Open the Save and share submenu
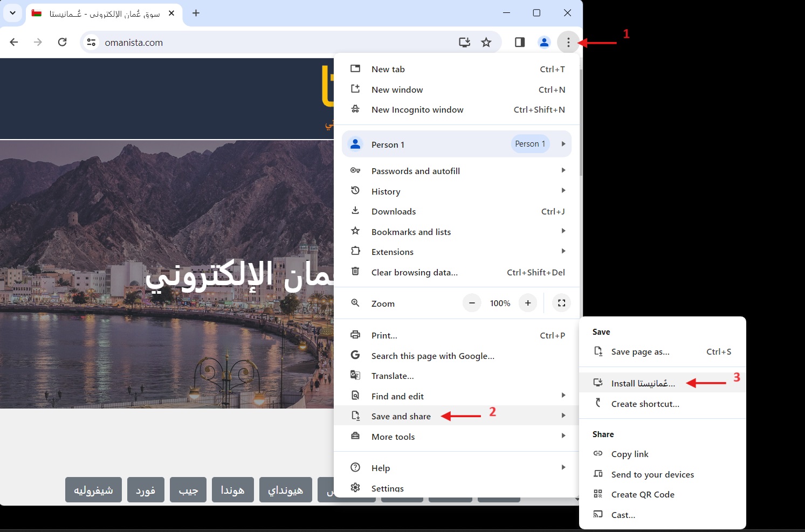Viewport: 805px width, 532px height. point(457,416)
